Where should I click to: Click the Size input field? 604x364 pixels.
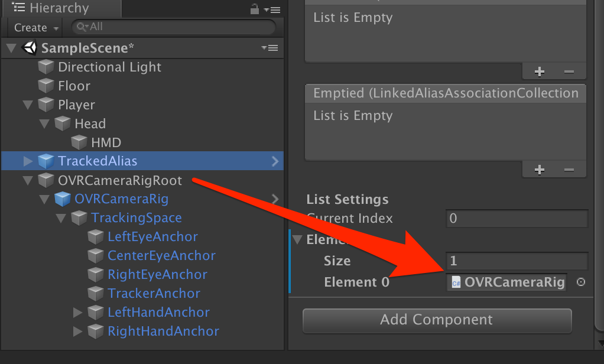pos(517,261)
